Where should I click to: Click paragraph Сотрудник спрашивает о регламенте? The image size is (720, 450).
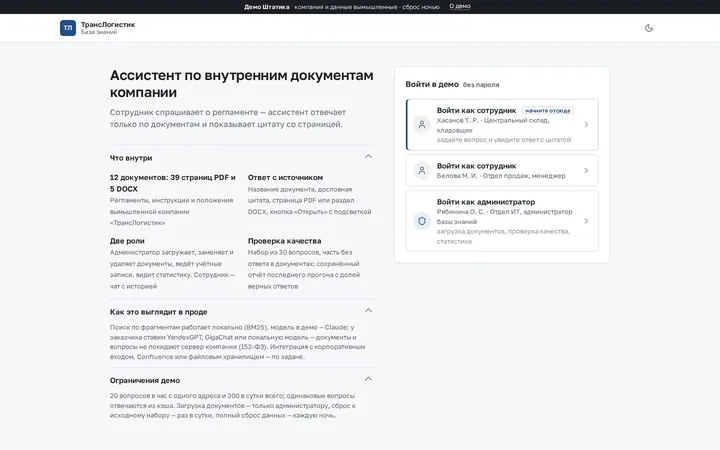(x=228, y=118)
